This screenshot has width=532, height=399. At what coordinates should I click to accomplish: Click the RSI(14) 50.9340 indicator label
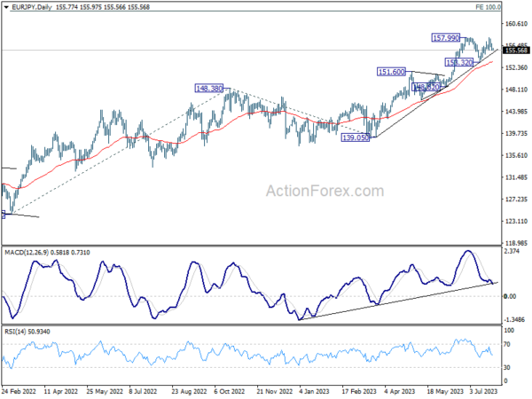point(27,332)
